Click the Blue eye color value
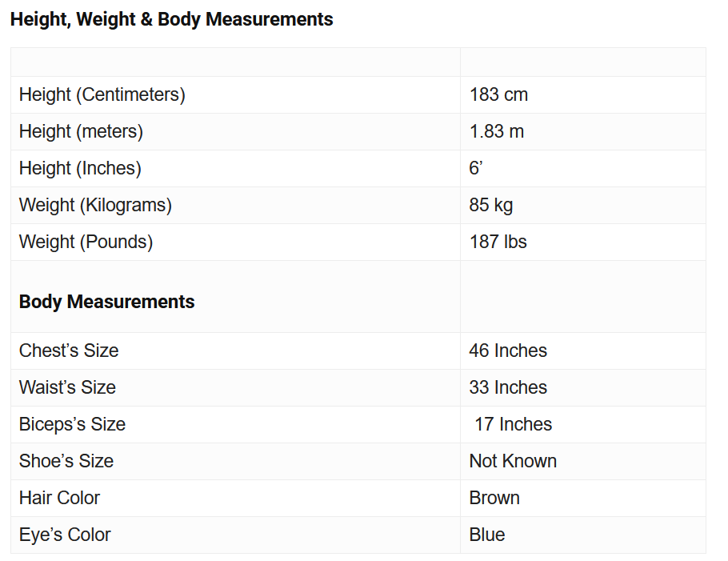Image resolution: width=728 pixels, height=561 pixels. tap(486, 535)
